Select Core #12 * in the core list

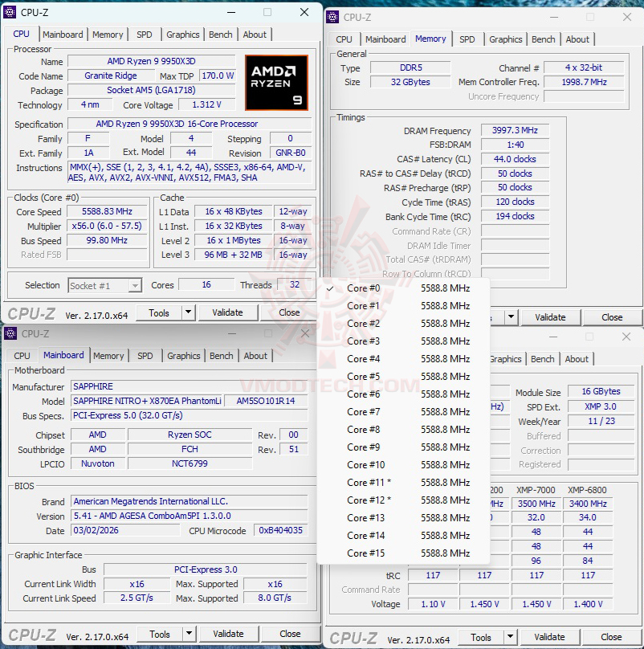coord(404,500)
